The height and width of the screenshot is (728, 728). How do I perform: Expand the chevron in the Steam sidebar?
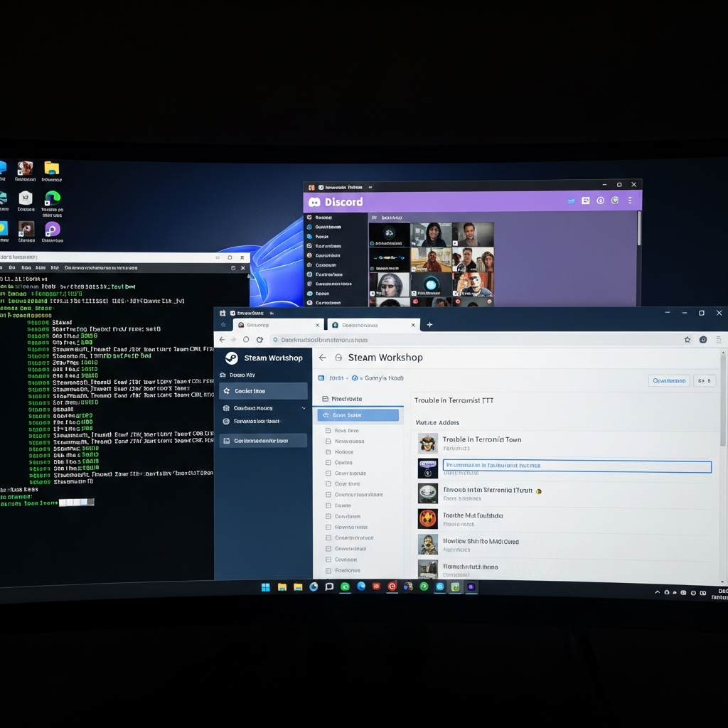304,408
